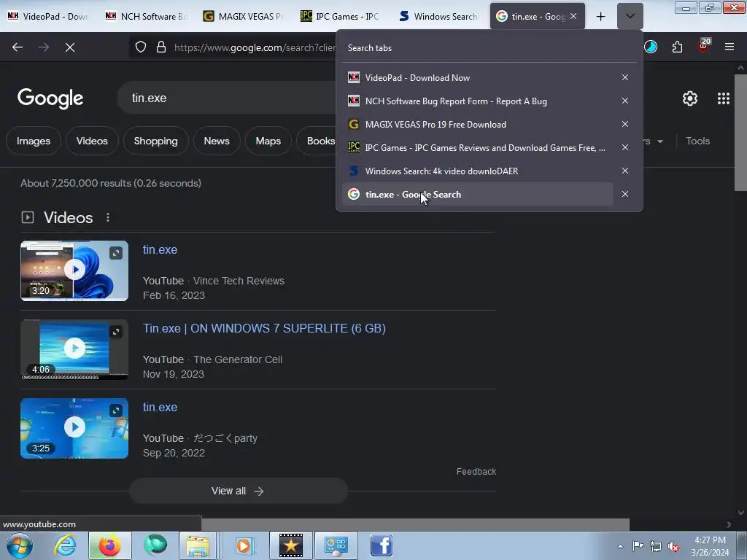Screen dimensions: 747x560
Task: Activate the MAGIX VEGAS browser tab
Action: click(244, 16)
